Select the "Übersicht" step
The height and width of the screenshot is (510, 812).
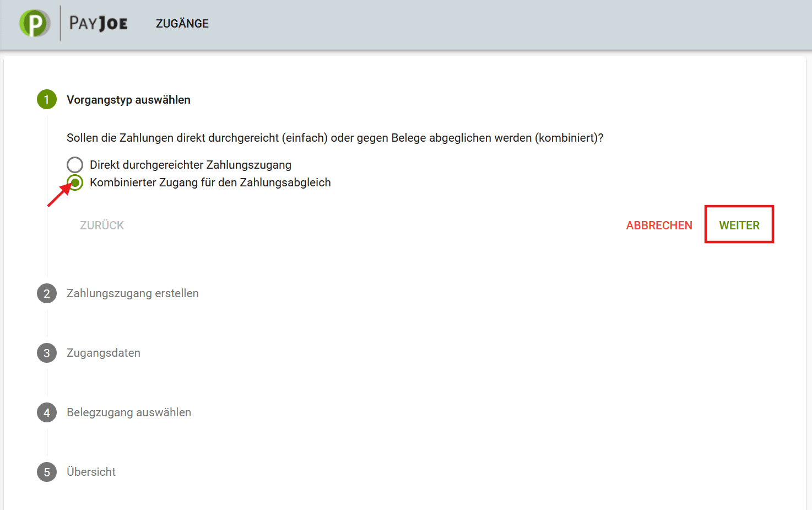(91, 472)
